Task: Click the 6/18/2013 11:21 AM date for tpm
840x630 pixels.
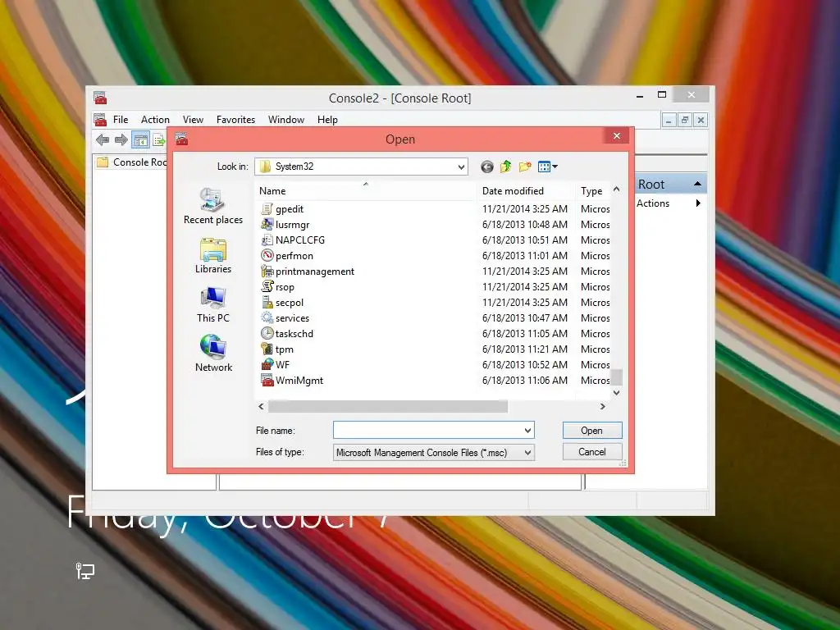Action: [x=525, y=349]
